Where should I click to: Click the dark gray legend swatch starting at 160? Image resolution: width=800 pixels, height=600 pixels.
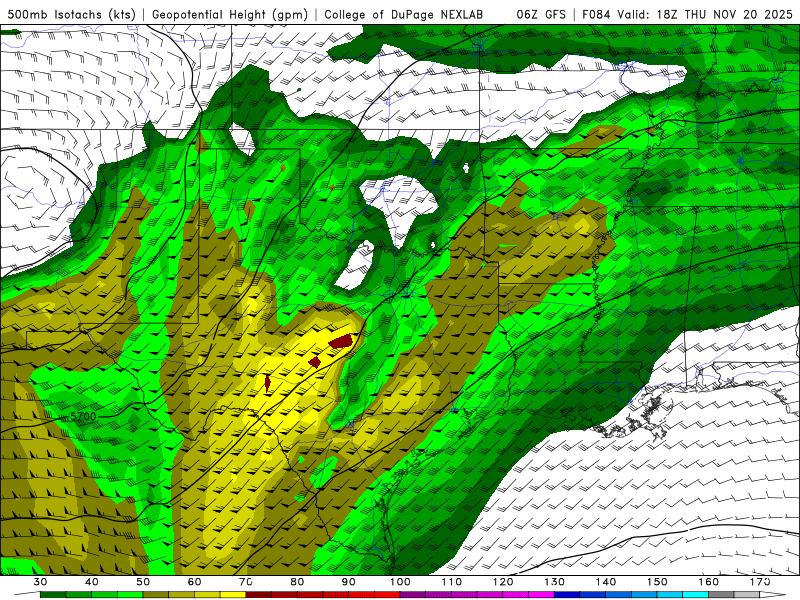tap(721, 595)
